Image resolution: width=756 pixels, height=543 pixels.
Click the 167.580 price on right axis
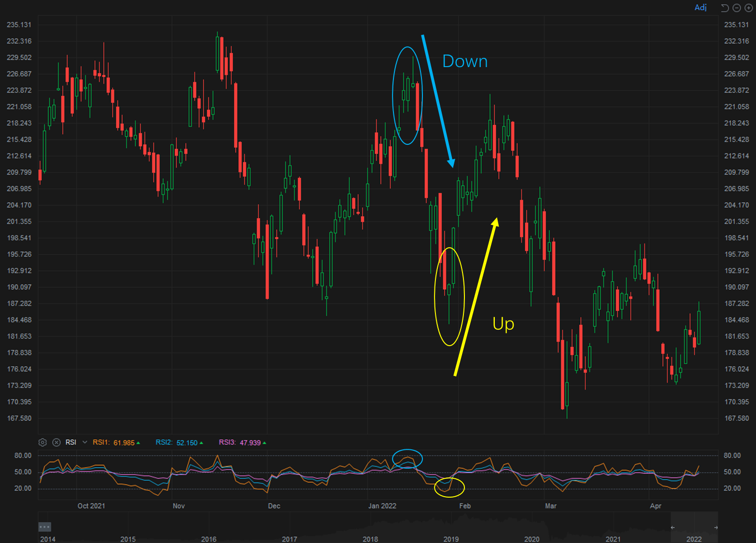coord(737,418)
